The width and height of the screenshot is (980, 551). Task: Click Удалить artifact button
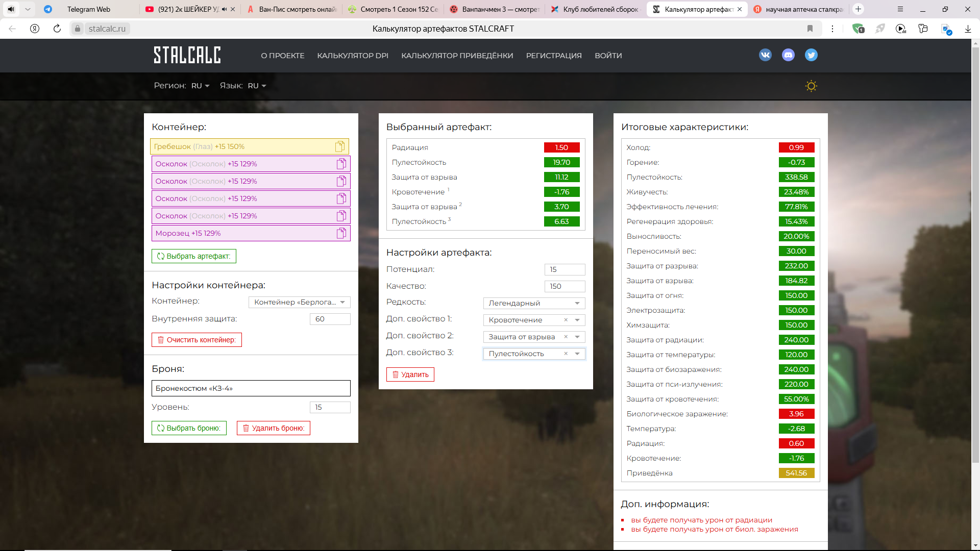click(410, 374)
